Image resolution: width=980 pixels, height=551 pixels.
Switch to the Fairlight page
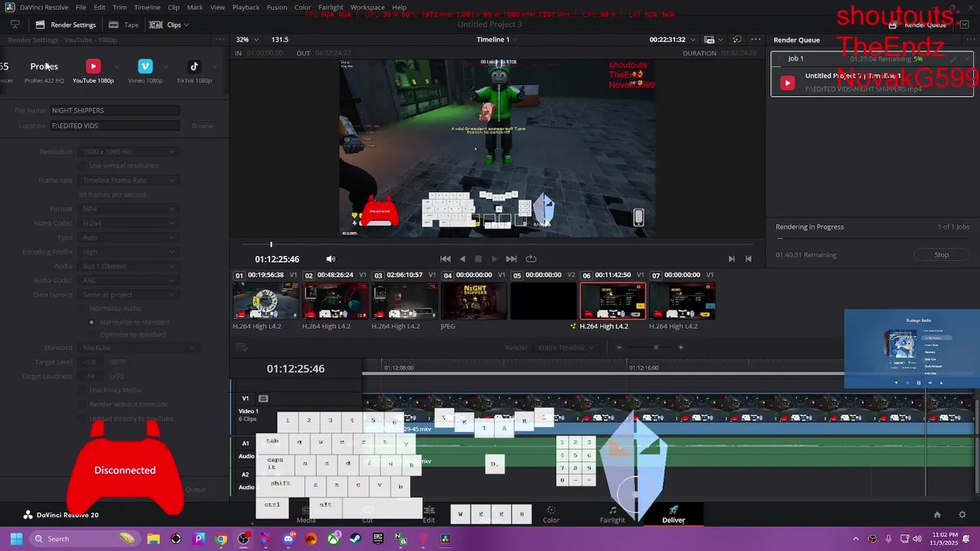tap(612, 514)
